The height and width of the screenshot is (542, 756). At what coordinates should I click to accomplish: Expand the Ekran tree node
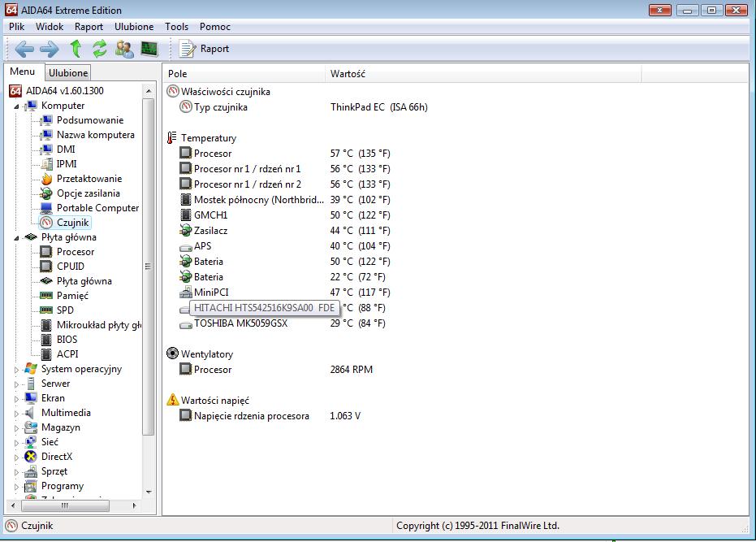16,399
